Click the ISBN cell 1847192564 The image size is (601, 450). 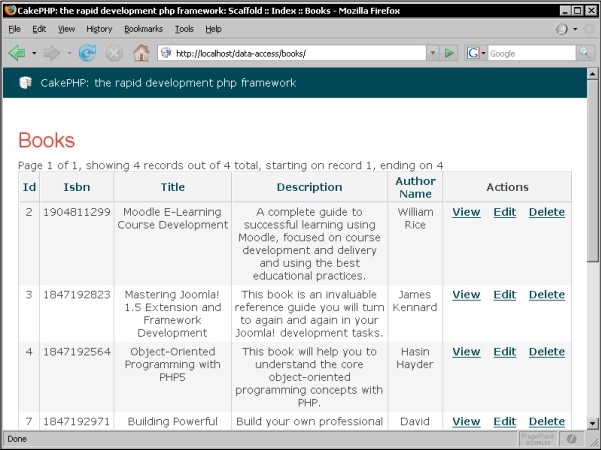pyautogui.click(x=77, y=352)
